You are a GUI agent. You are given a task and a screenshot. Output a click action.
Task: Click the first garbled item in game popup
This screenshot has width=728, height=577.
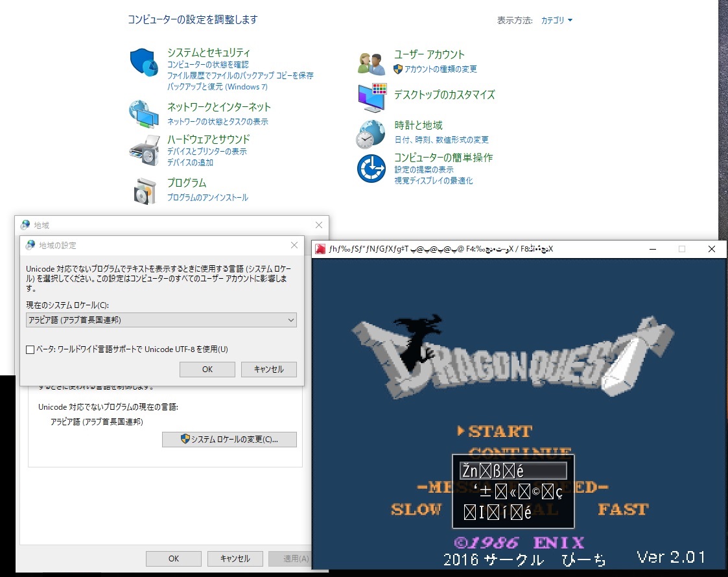coord(512,471)
